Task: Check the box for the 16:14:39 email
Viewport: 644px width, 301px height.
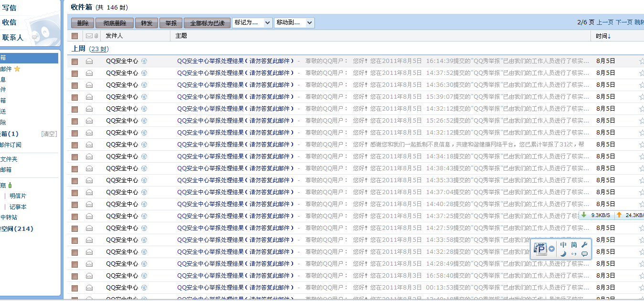Action: [74, 61]
